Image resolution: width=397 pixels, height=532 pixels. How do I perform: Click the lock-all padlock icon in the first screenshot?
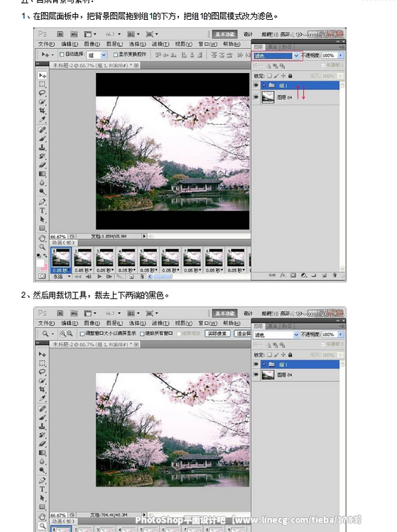coord(290,76)
